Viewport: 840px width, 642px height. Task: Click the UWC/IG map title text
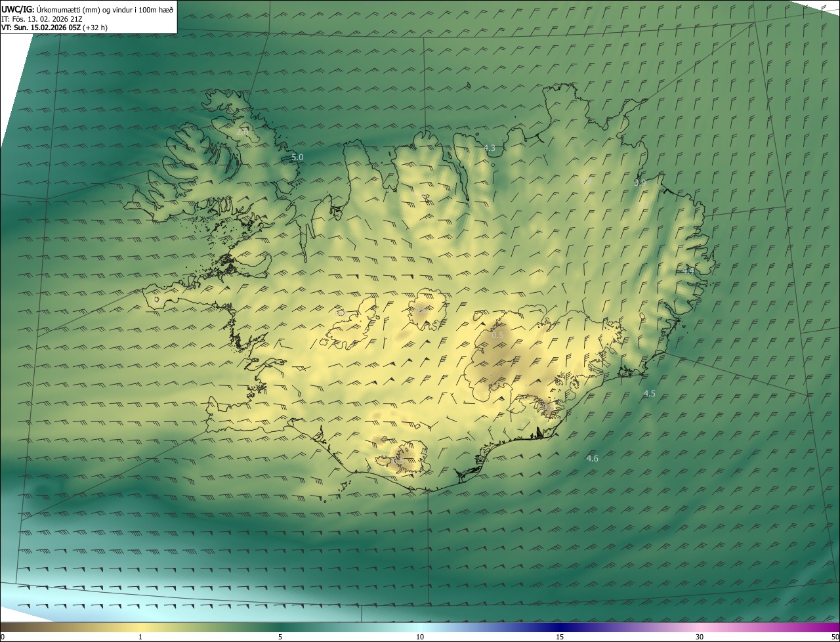(87, 9)
